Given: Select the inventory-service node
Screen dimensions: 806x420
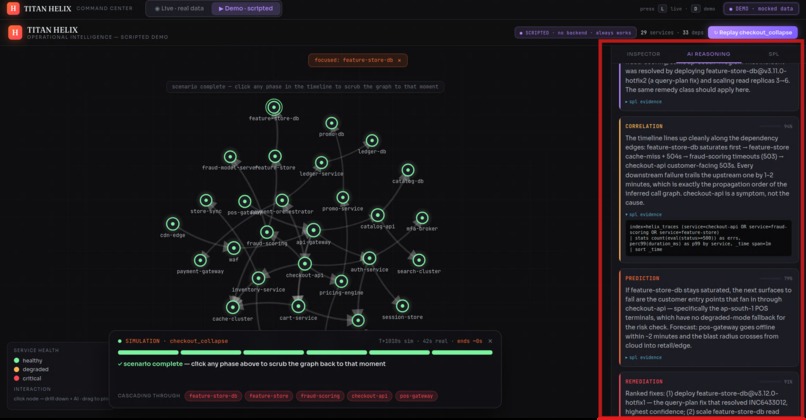Looking at the screenshot, I should [x=259, y=278].
